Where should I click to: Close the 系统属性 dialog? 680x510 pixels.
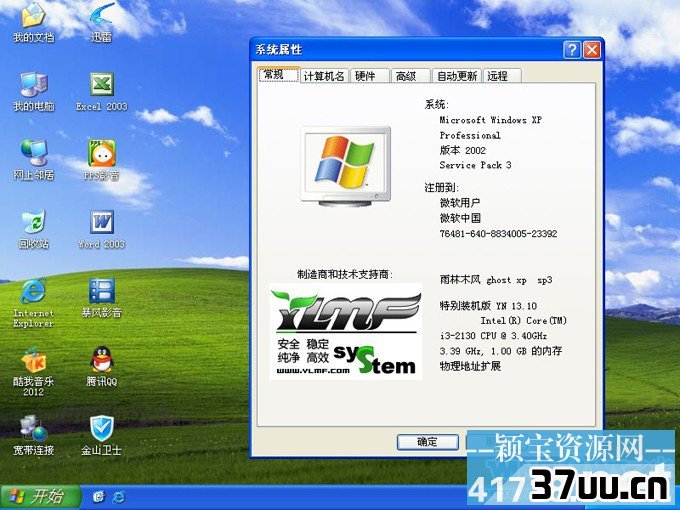592,50
